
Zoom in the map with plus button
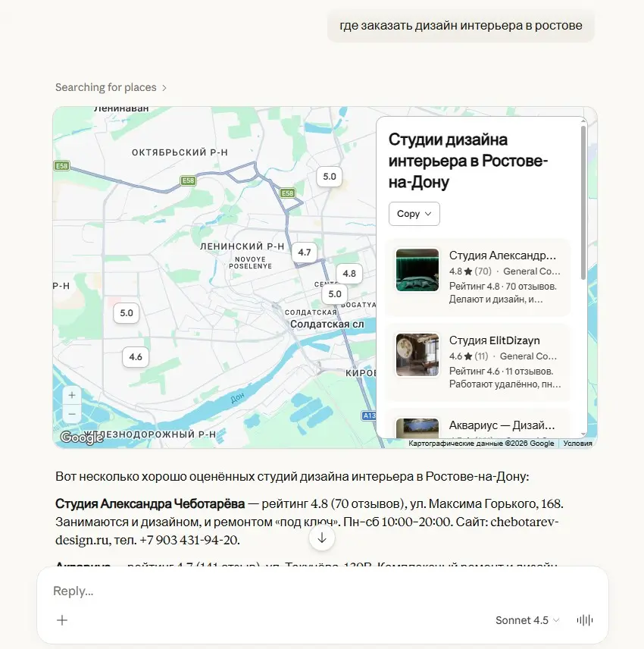pyautogui.click(x=71, y=395)
